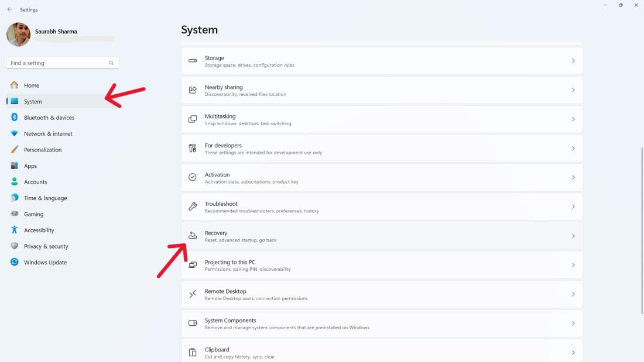Open Bluetooth & devices section
This screenshot has height=362, width=644.
coord(49,118)
